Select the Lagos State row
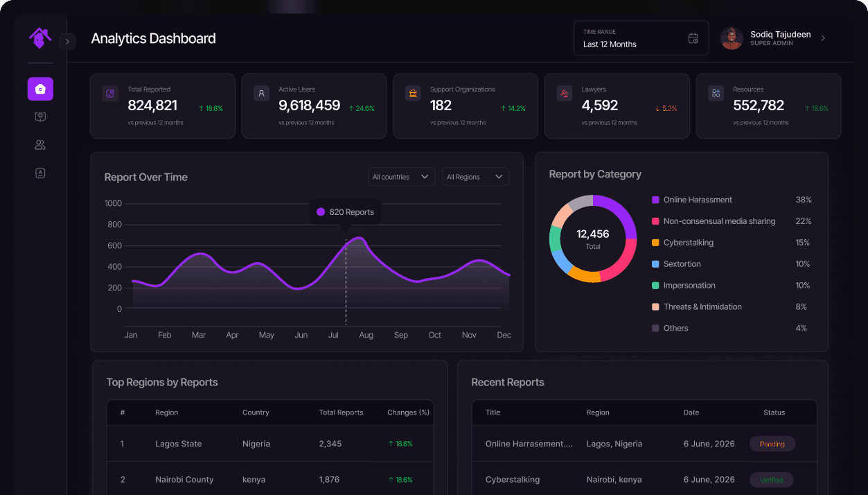 tap(270, 444)
